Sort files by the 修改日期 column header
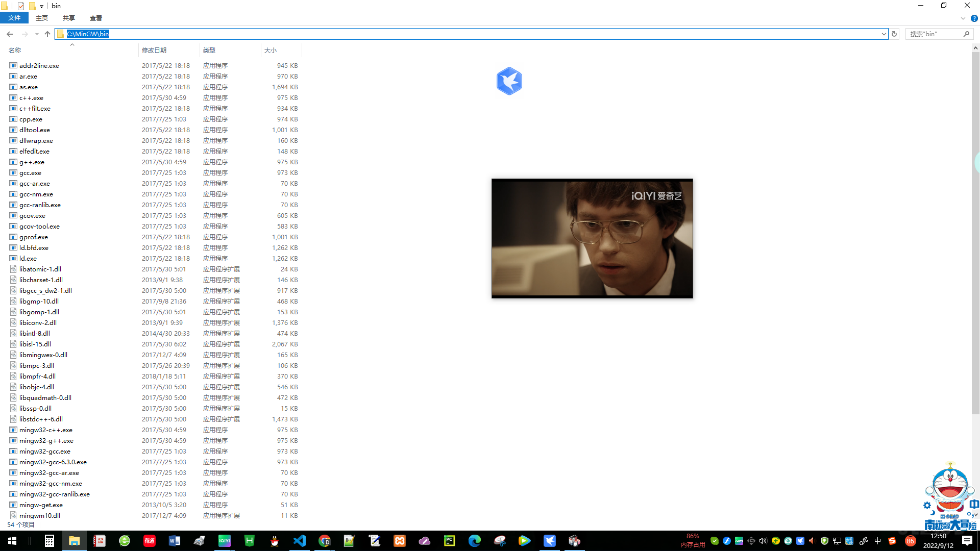 click(156, 50)
